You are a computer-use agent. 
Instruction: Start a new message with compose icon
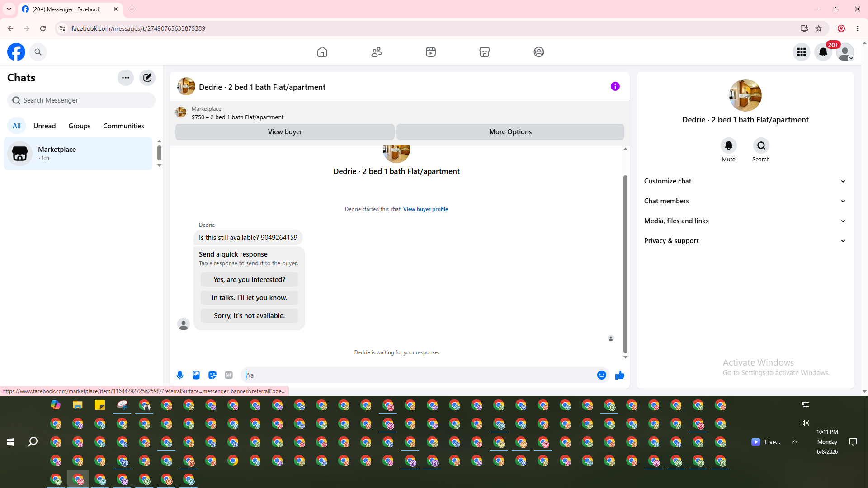click(147, 78)
